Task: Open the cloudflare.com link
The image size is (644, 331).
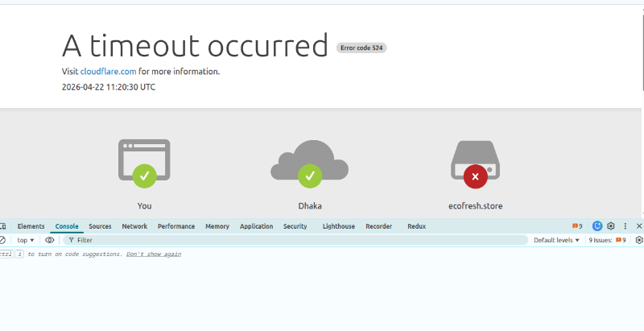Action: pyautogui.click(x=108, y=72)
